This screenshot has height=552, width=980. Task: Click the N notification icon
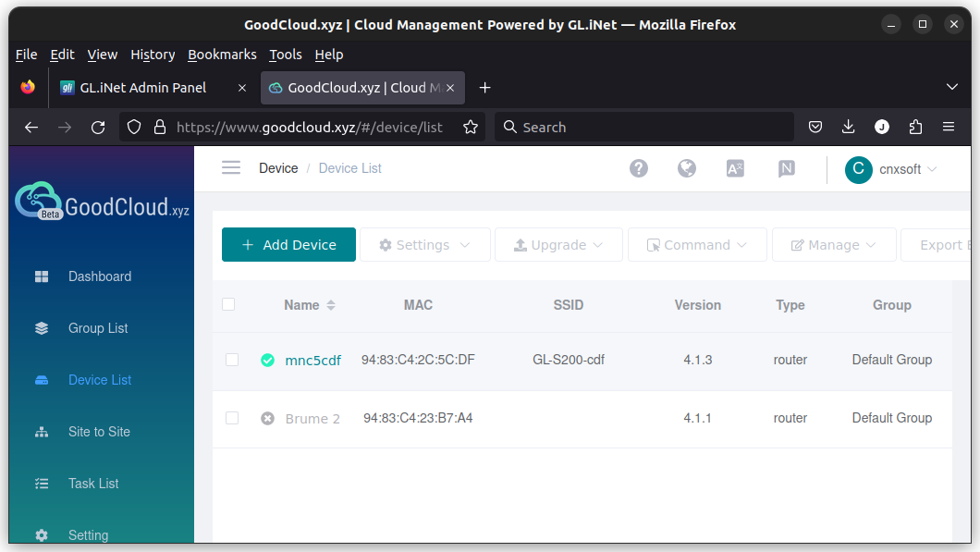786,168
